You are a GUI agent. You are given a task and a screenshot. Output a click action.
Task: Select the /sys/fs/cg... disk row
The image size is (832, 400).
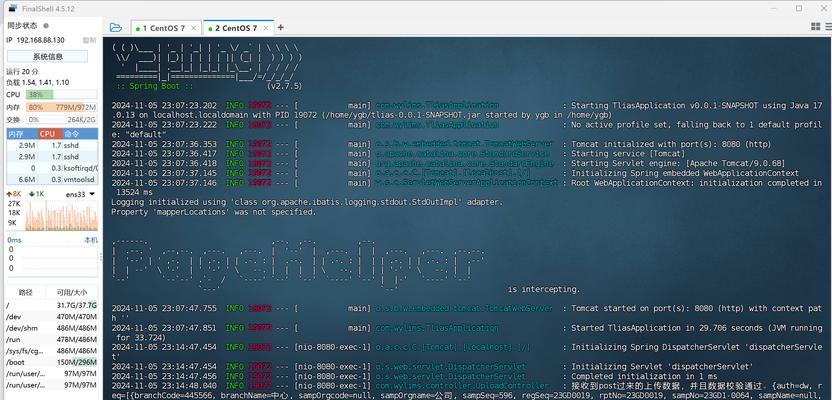[52, 351]
